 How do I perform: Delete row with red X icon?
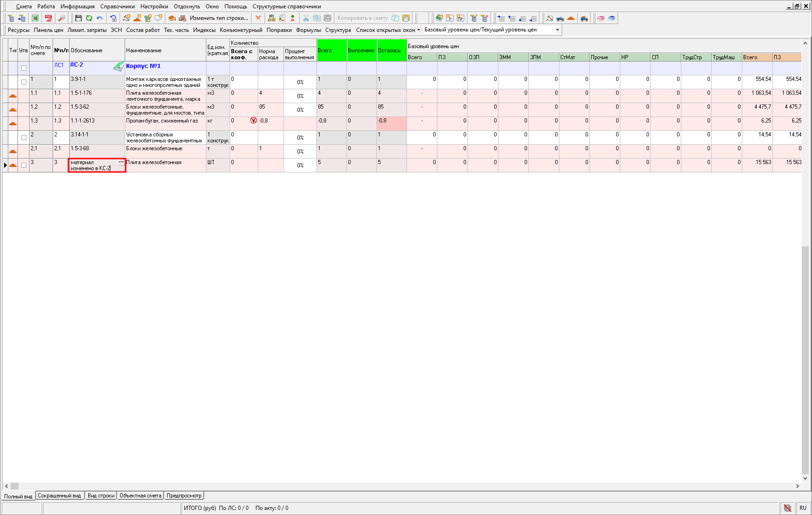click(258, 18)
